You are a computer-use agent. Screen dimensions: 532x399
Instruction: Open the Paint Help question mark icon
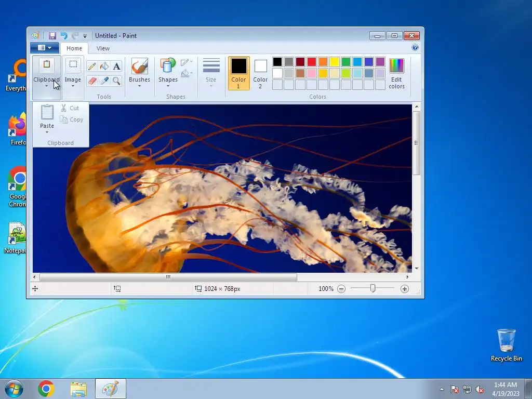click(x=415, y=47)
